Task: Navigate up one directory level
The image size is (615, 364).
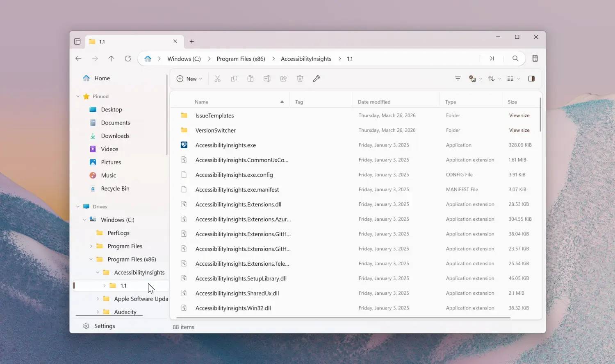Action: (111, 59)
